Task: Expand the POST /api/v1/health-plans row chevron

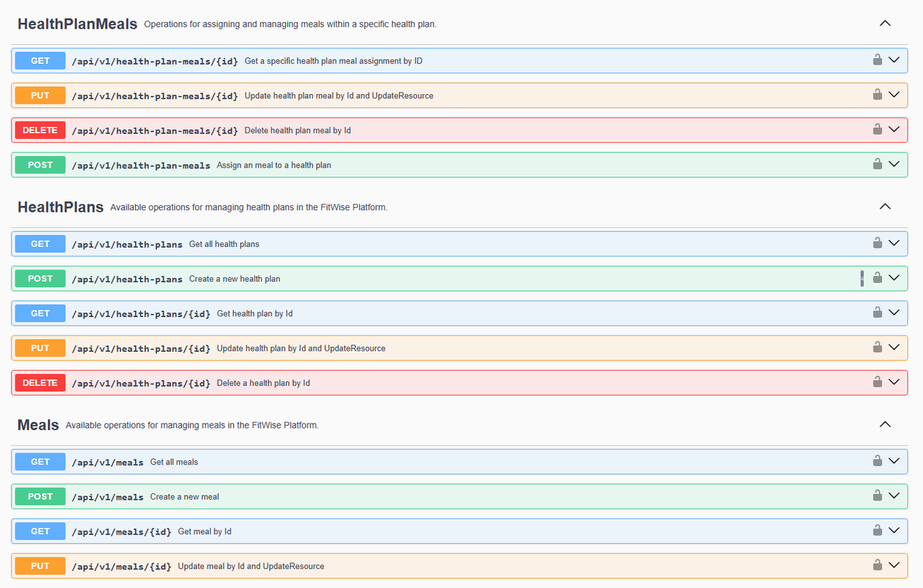Action: [x=894, y=278]
